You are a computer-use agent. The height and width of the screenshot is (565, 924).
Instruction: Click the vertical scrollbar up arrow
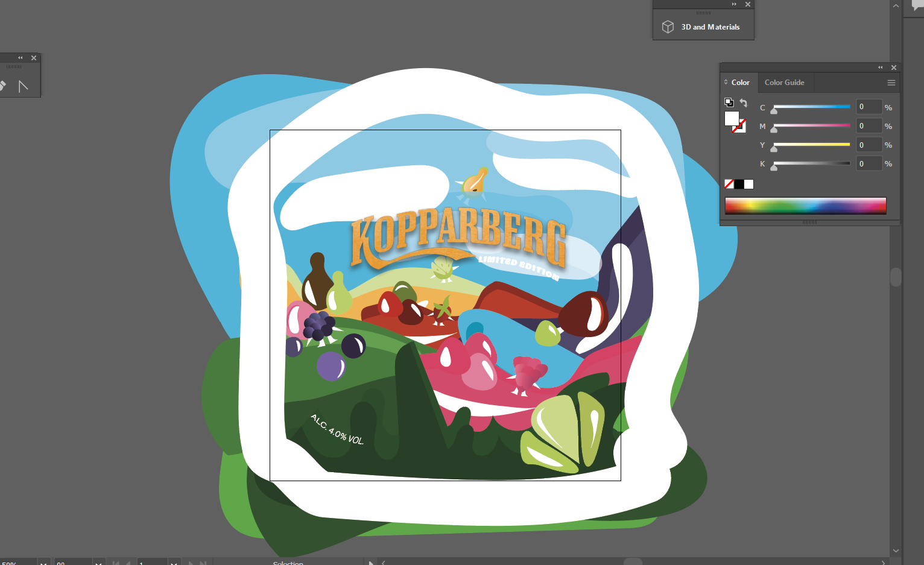896,5
